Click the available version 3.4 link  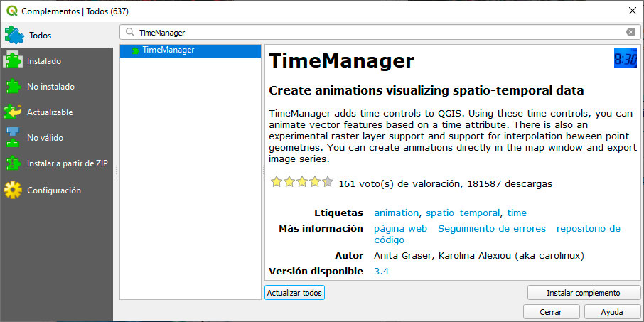[381, 272]
